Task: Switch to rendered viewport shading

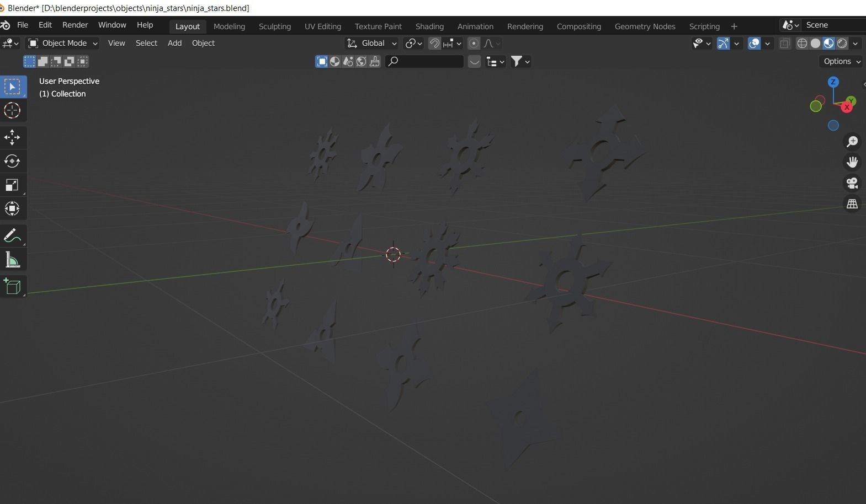Action: [x=842, y=43]
